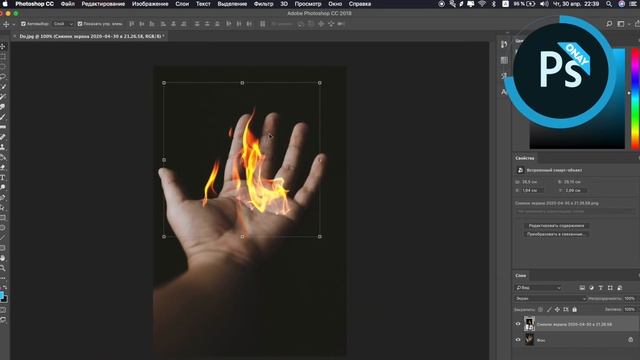Click the До.jpg document tab
Screen dimensions: 640x360
coord(90,36)
